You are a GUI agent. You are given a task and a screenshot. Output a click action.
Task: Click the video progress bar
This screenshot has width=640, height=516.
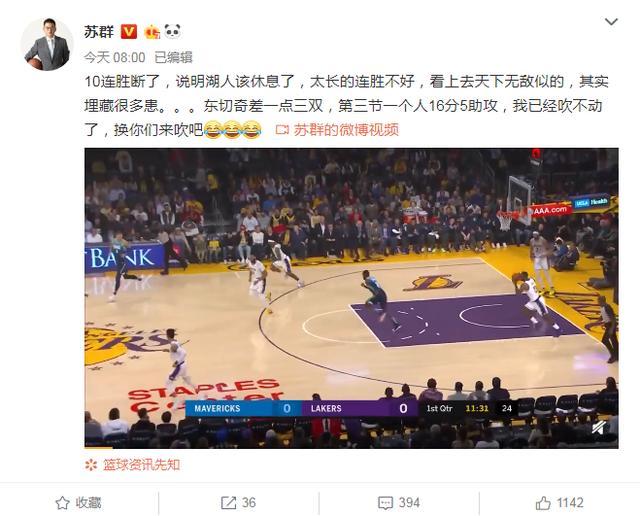pyautogui.click(x=351, y=447)
